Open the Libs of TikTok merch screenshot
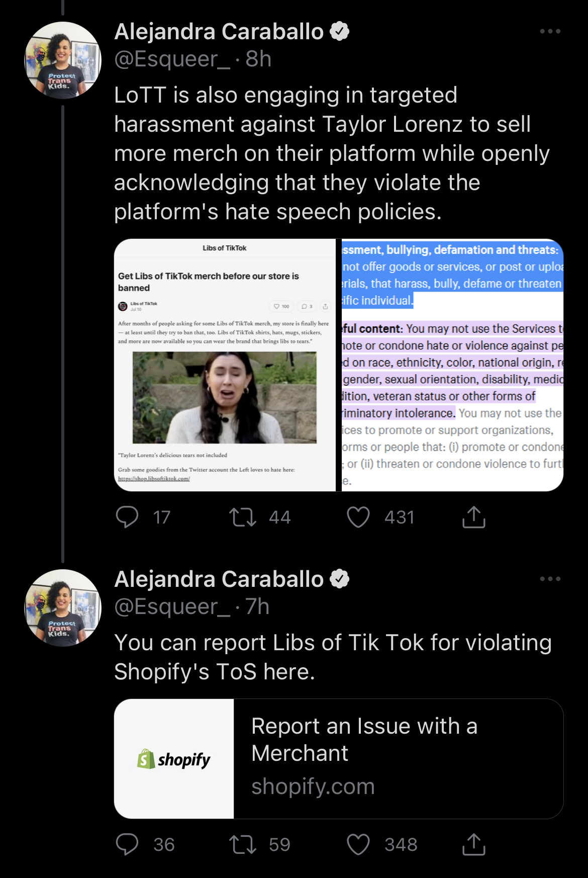 225,365
